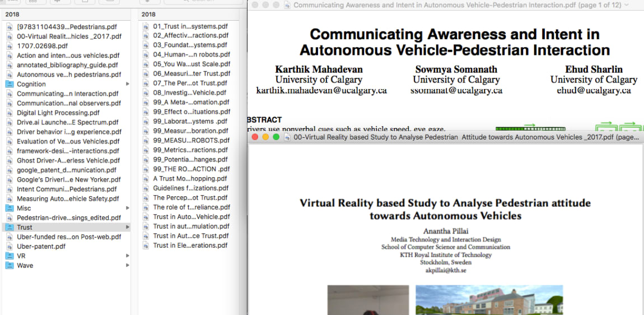Click the Cognition folder icon
Image resolution: width=644 pixels, height=315 pixels.
click(10, 84)
